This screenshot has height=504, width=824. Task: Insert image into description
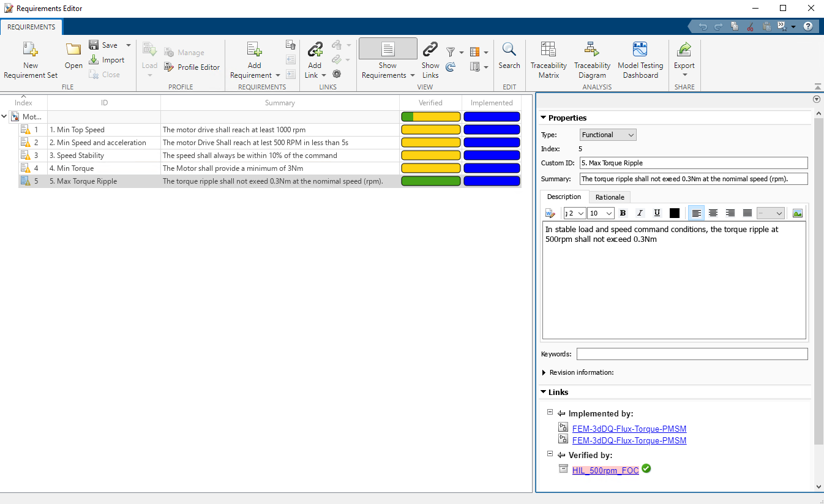point(797,213)
